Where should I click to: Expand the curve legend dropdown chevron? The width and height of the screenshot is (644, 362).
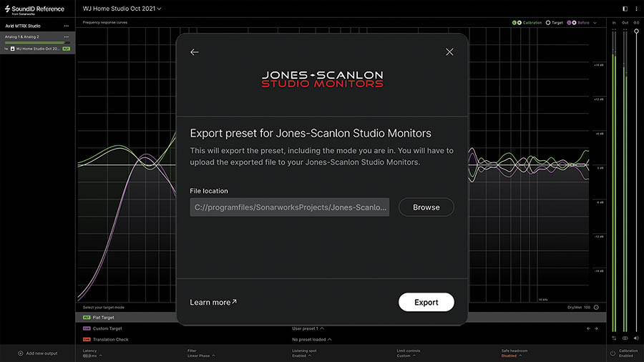coord(595,23)
